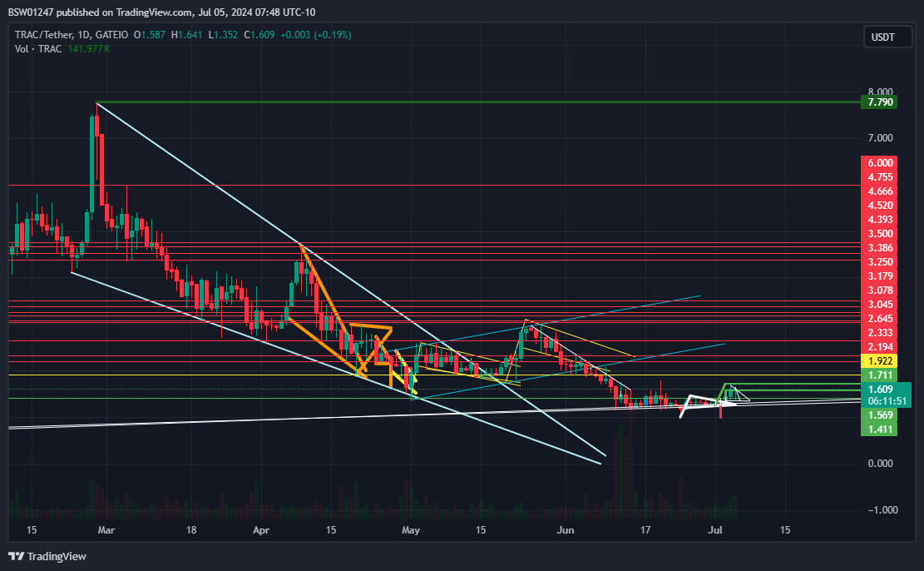Click the 4.520 price level label
The width and height of the screenshot is (924, 571).
pyautogui.click(x=878, y=206)
